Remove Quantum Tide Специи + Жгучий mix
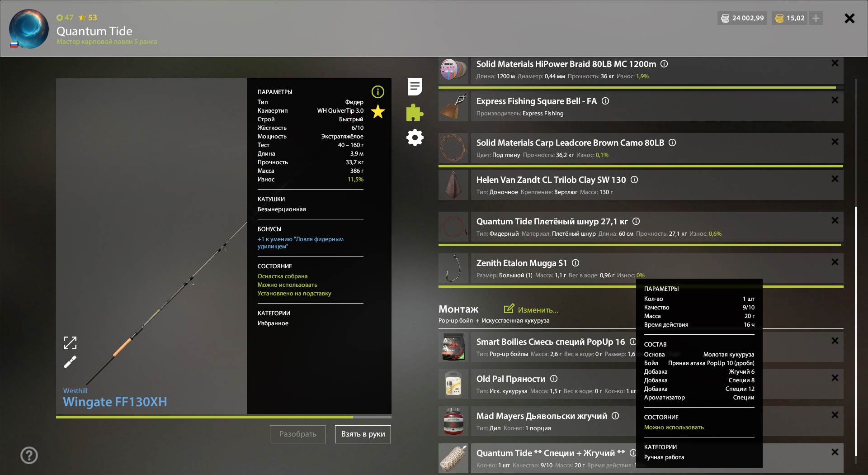Viewport: 868px width, 475px height. coord(835,452)
